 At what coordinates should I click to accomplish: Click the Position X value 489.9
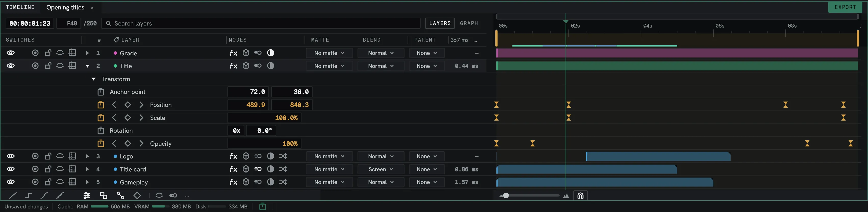[249, 105]
